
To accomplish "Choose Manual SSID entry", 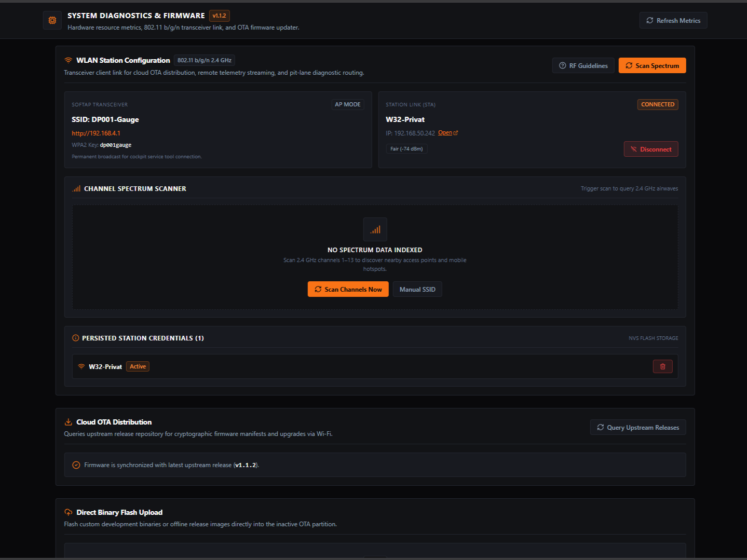I will (x=417, y=289).
